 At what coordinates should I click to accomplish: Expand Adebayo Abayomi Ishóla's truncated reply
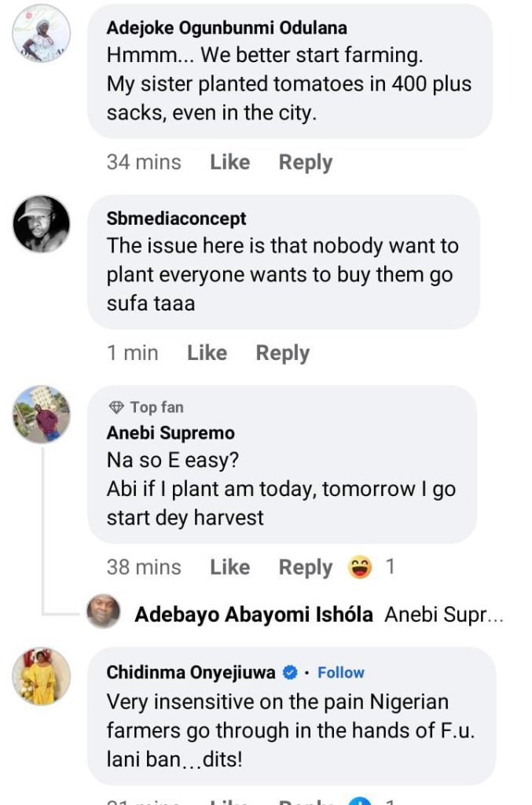coord(443,616)
